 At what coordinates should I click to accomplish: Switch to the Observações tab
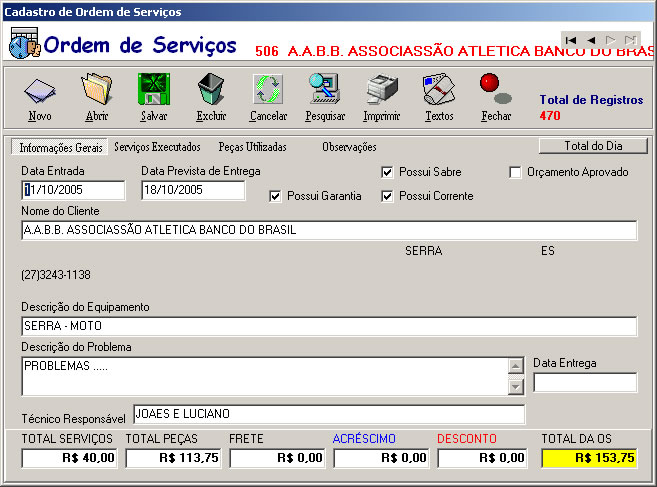(x=349, y=147)
